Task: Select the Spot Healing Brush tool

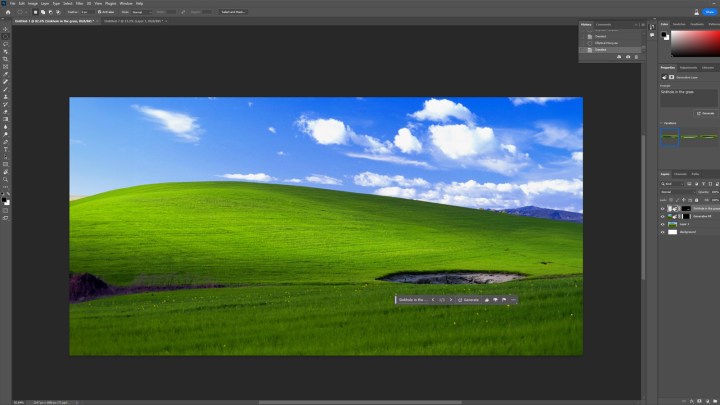Action: (6, 82)
